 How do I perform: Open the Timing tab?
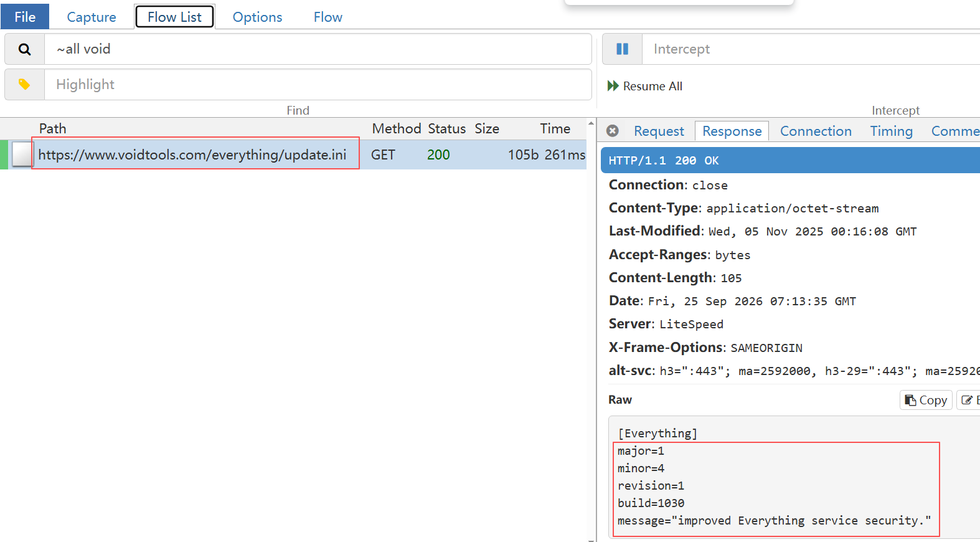(x=891, y=131)
